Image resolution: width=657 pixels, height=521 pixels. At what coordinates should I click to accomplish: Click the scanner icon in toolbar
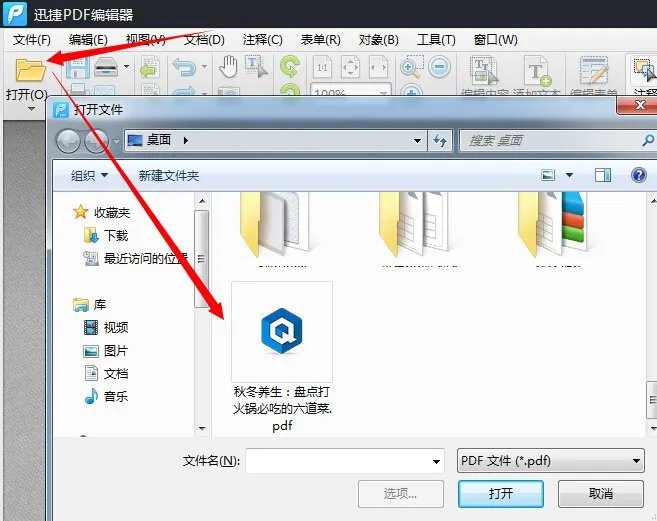(106, 67)
